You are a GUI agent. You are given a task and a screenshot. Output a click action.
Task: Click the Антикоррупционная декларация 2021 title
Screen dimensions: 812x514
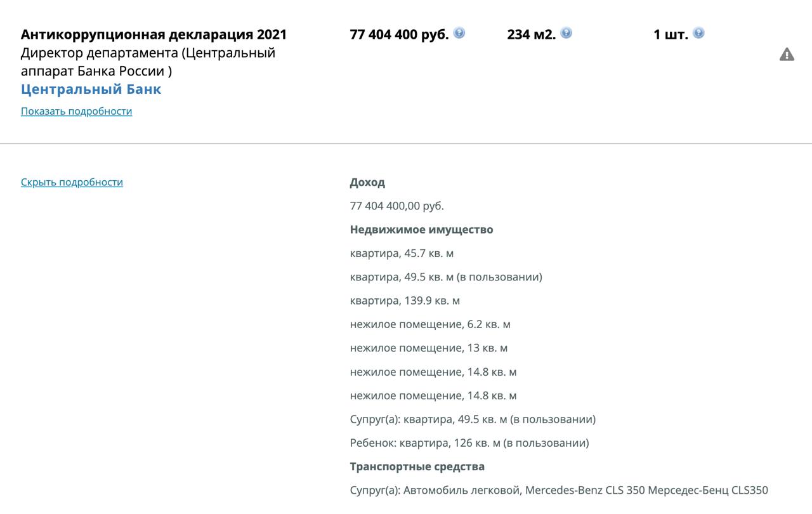click(x=154, y=34)
